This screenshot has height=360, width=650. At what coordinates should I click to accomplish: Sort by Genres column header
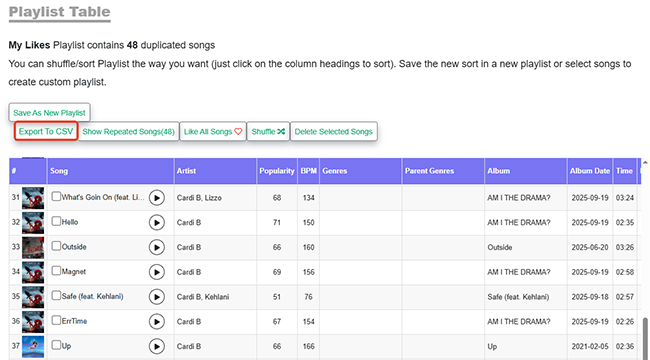click(360, 171)
